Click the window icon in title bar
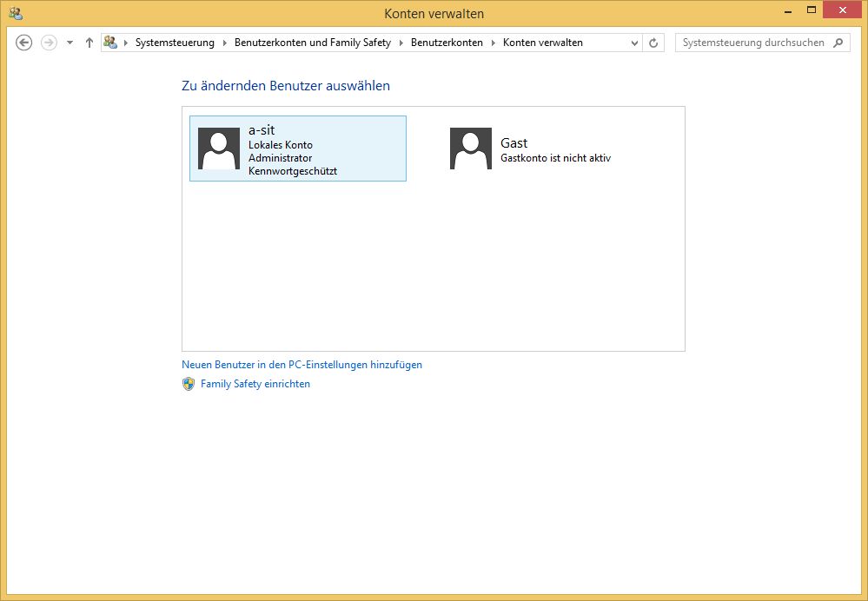The width and height of the screenshot is (868, 601). click(x=16, y=13)
